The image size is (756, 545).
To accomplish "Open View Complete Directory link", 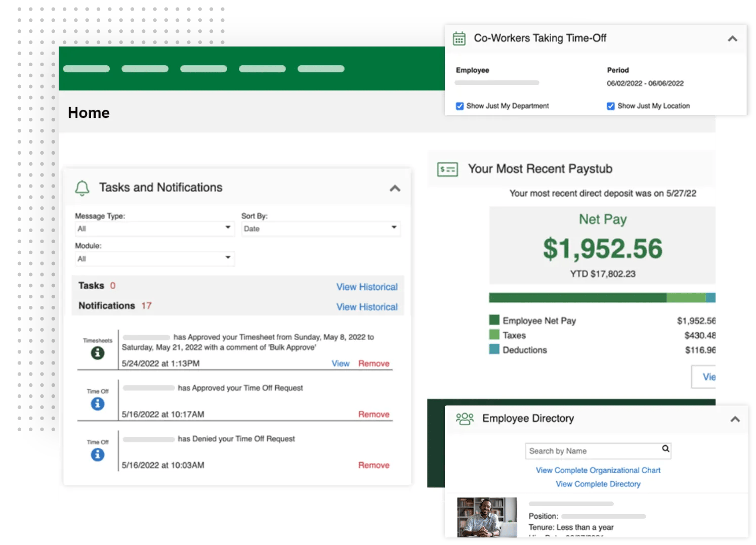I will click(x=598, y=484).
